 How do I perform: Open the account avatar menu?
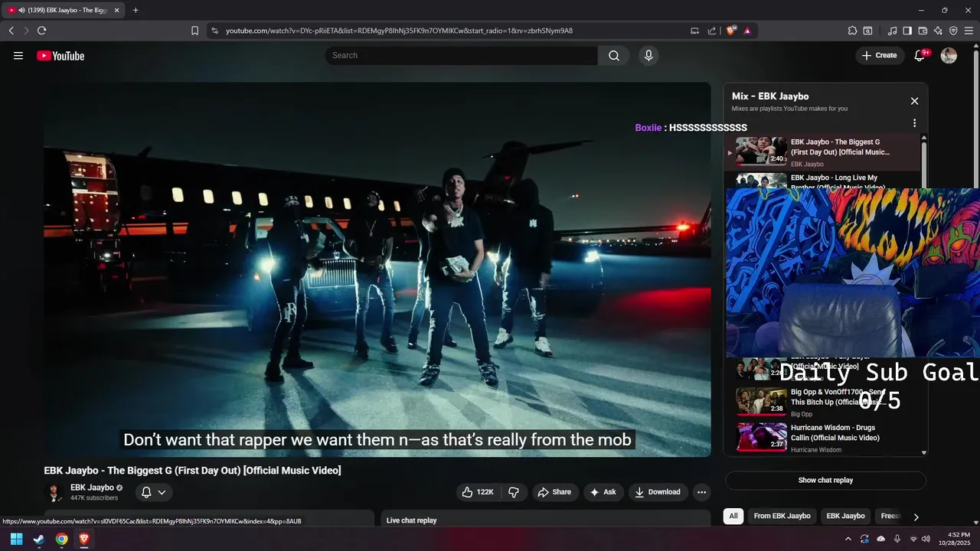tap(949, 55)
